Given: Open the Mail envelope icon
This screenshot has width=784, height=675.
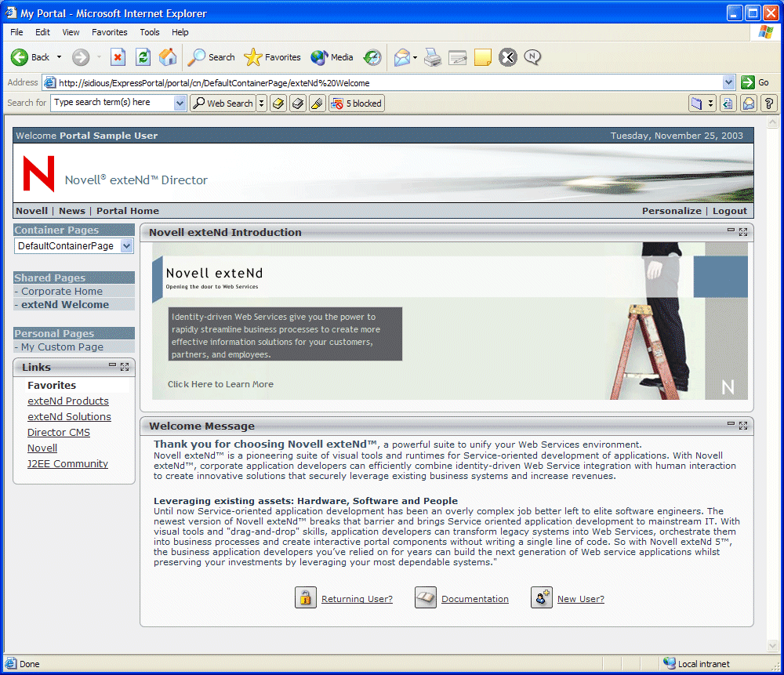Looking at the screenshot, I should click(x=402, y=57).
